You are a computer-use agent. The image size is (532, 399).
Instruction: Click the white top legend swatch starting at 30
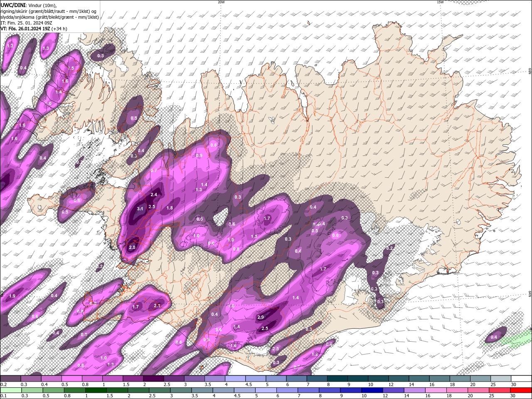point(521,379)
